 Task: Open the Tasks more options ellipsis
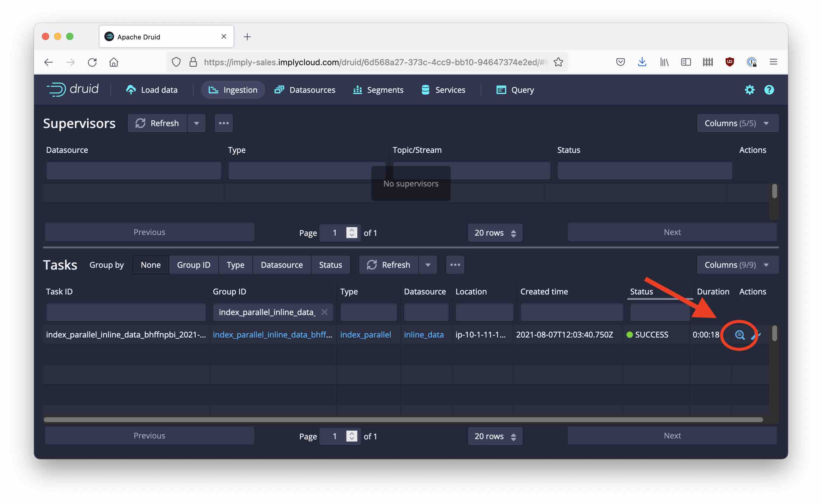455,265
